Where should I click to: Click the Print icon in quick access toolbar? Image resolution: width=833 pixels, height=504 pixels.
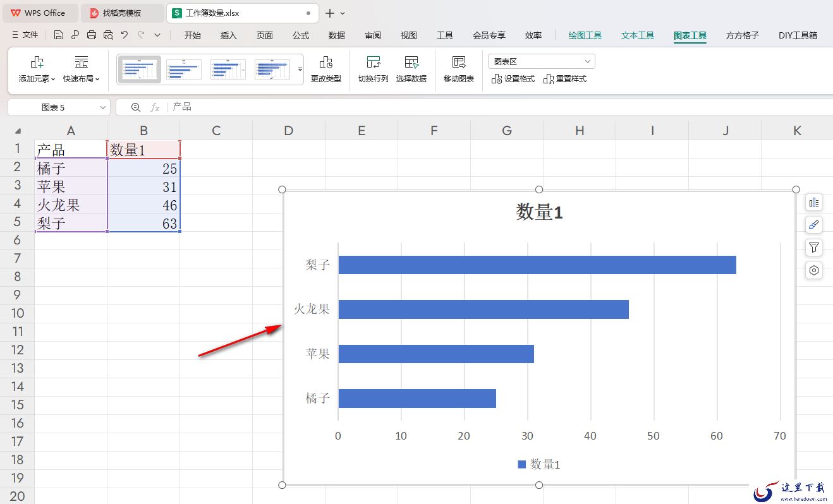(92, 35)
